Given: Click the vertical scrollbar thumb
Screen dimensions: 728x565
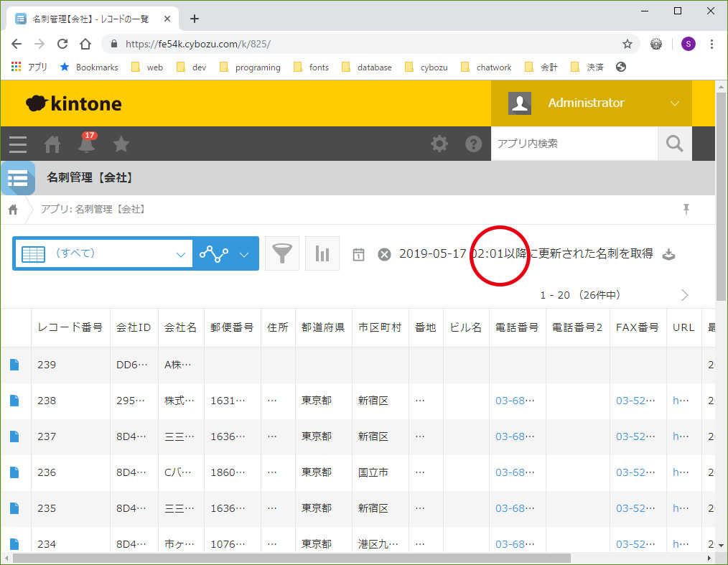Looking at the screenshot, I should coord(721,197).
